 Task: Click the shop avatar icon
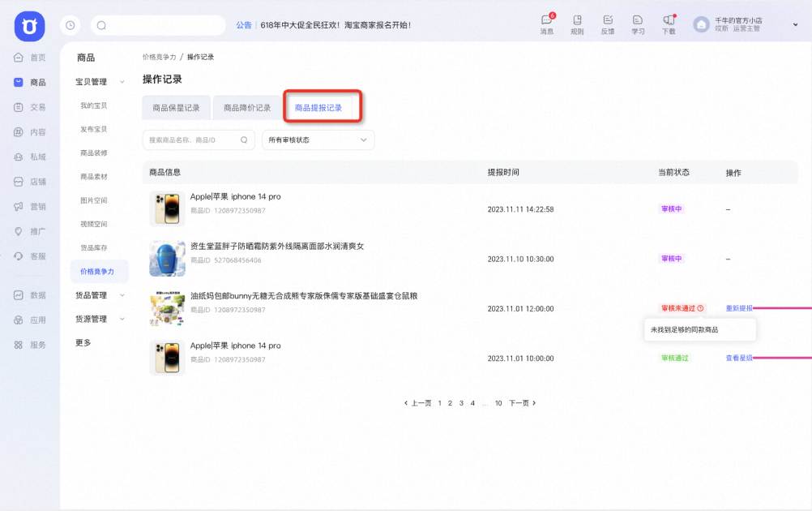point(701,24)
